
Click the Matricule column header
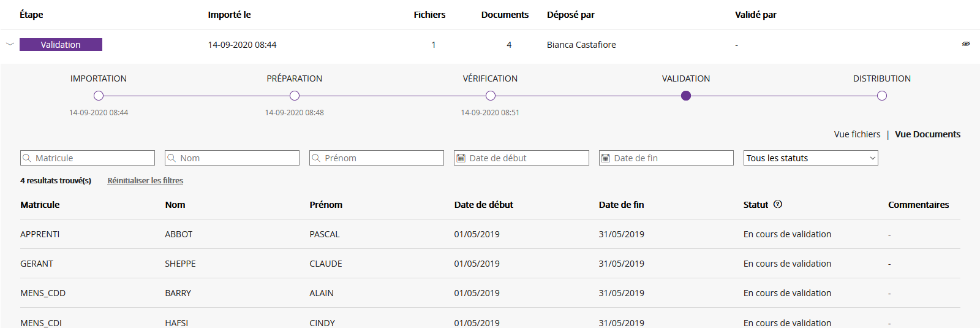point(40,205)
